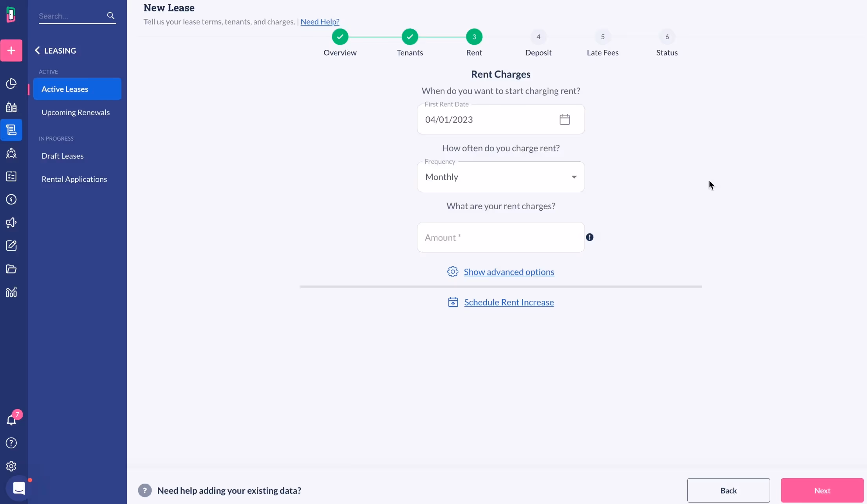Viewport: 867px width, 504px height.
Task: Open the files folder icon
Action: [11, 269]
